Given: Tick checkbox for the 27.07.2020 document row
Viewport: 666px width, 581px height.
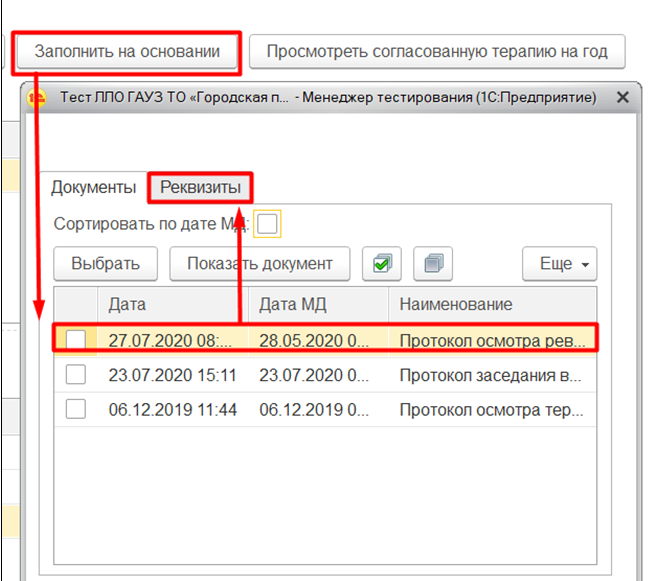Looking at the screenshot, I should click(76, 340).
